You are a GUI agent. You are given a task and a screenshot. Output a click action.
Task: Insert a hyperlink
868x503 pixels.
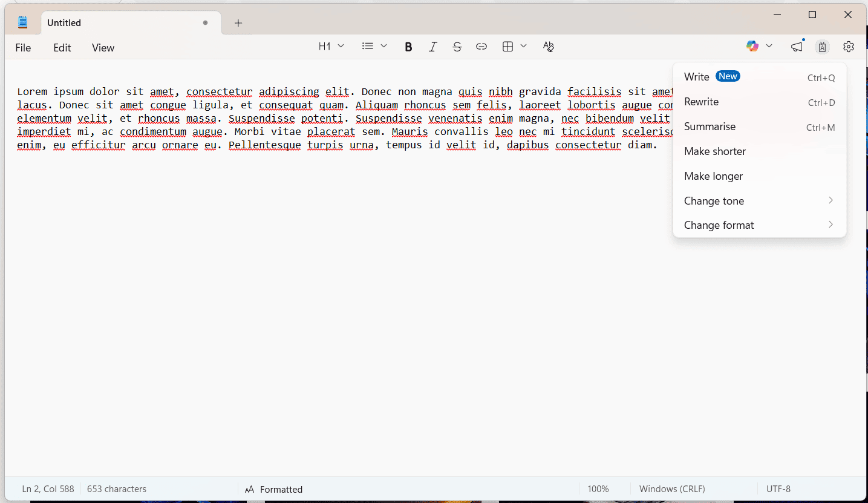point(481,46)
